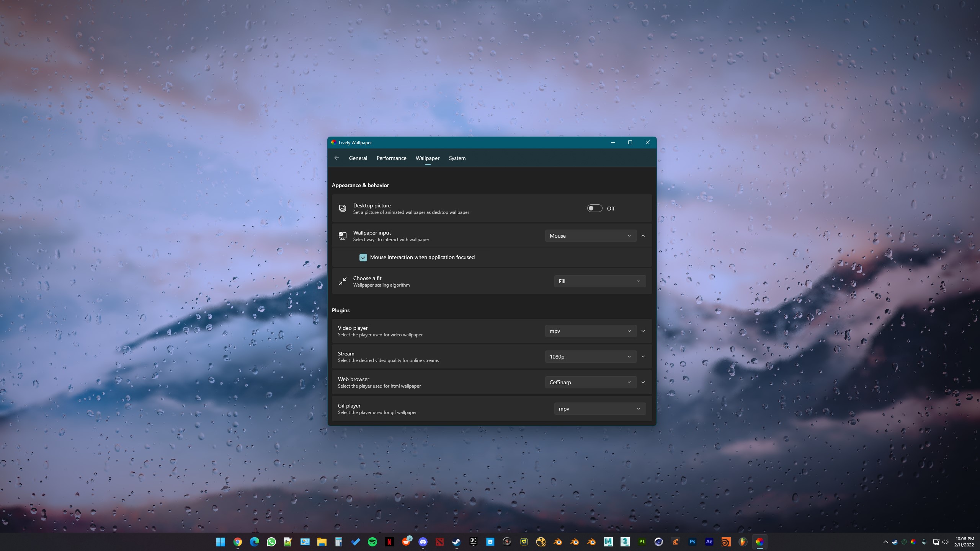Open Photoshop from the taskbar
Image resolution: width=980 pixels, height=551 pixels.
[693, 542]
